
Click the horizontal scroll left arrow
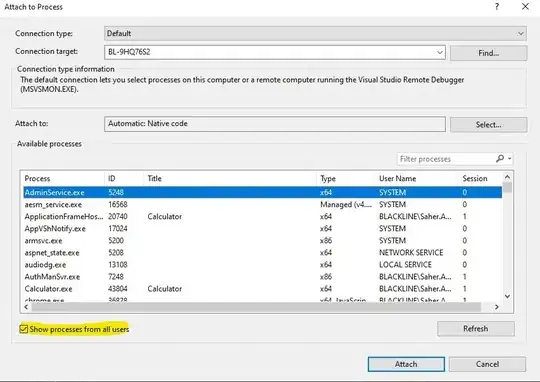(x=27, y=307)
